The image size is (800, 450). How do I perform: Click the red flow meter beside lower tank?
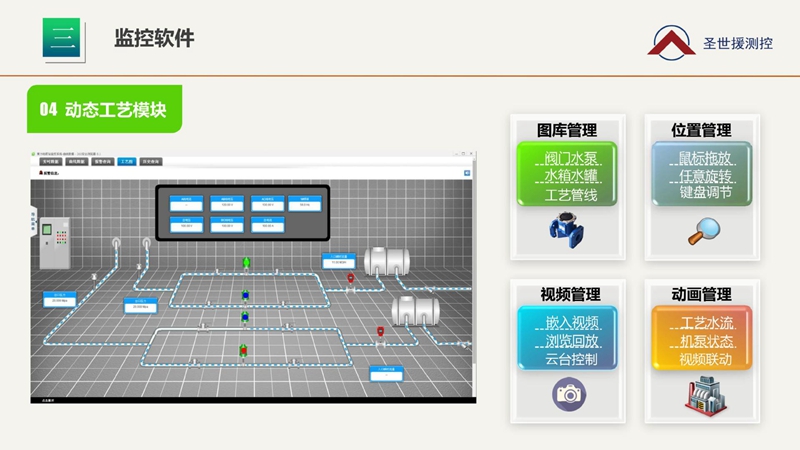click(x=380, y=332)
